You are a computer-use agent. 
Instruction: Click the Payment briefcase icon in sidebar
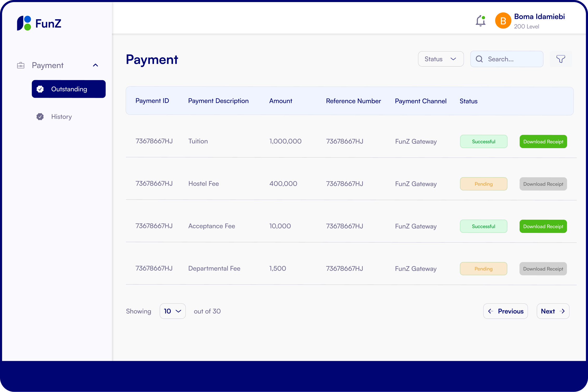pyautogui.click(x=21, y=65)
